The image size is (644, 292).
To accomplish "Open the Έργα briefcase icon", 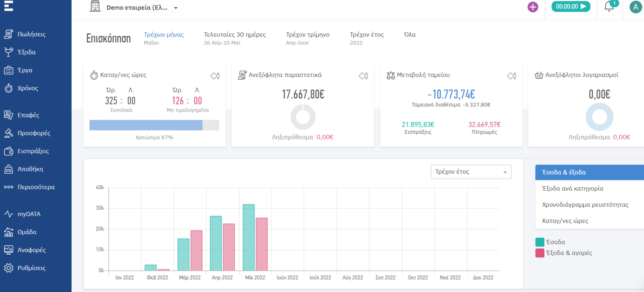I will [8, 70].
